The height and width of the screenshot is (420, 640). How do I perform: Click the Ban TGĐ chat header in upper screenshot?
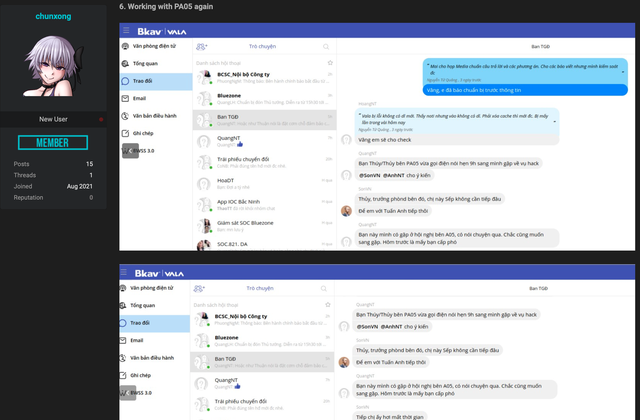pos(540,47)
